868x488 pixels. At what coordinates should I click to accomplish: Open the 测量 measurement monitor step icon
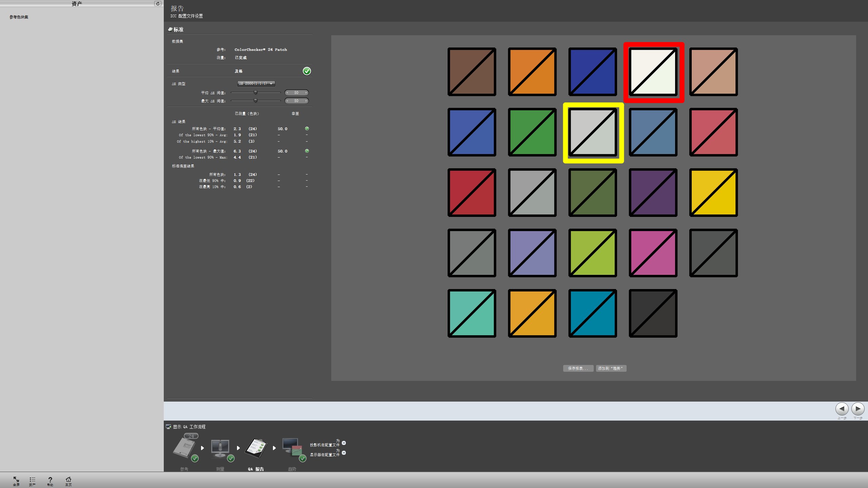tap(220, 448)
